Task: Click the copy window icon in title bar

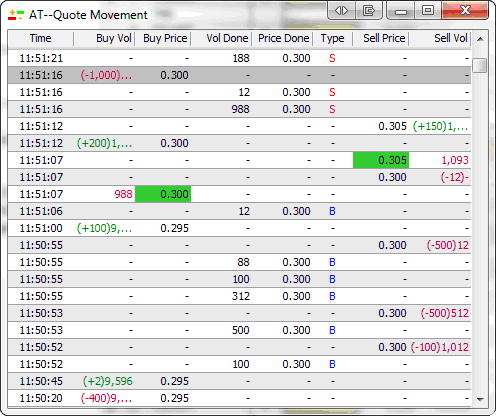Action: pos(369,11)
